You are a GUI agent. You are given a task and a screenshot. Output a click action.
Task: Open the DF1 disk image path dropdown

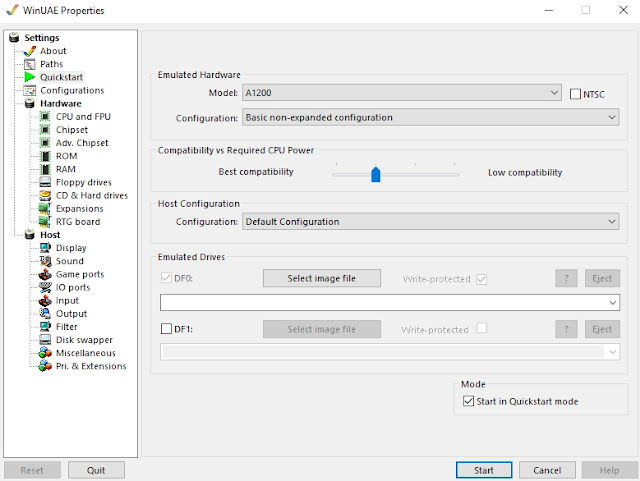click(x=390, y=352)
